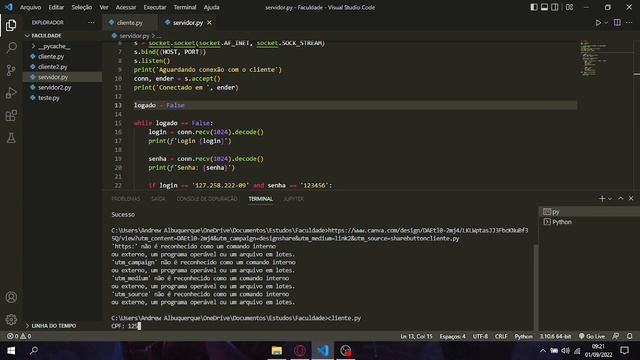The height and width of the screenshot is (360, 640).
Task: Switch to the cliente.py editor tab
Action: (130, 23)
